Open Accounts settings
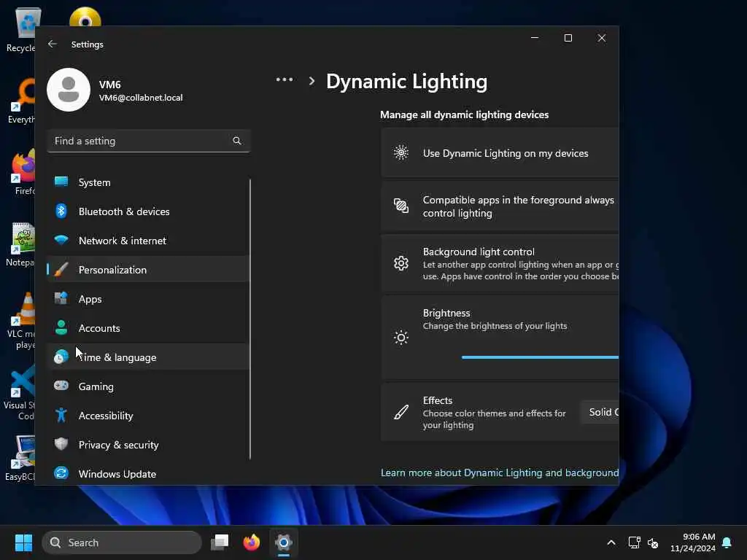The image size is (747, 560). click(148, 327)
